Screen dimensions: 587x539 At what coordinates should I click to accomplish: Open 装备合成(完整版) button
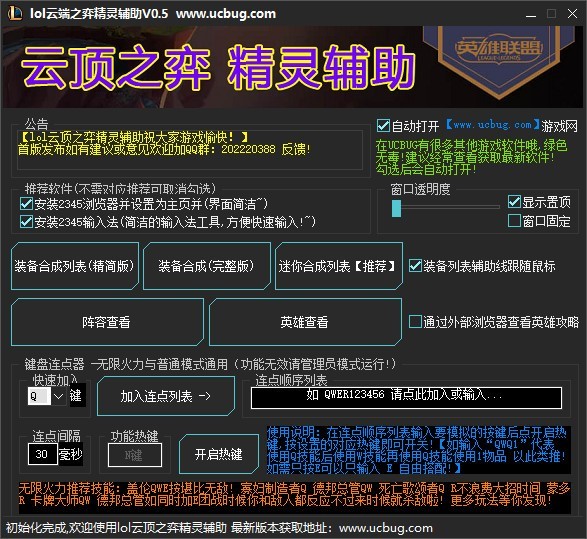(207, 266)
